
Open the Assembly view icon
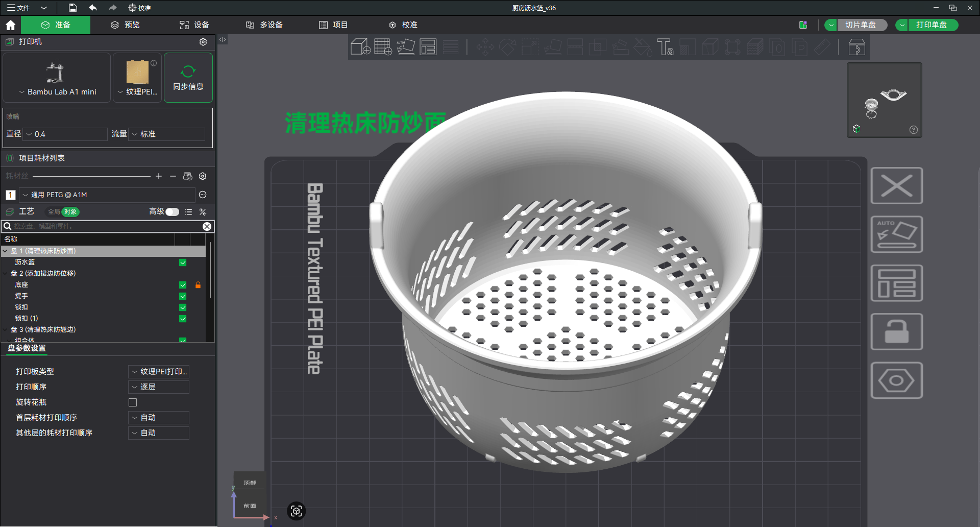[857, 47]
